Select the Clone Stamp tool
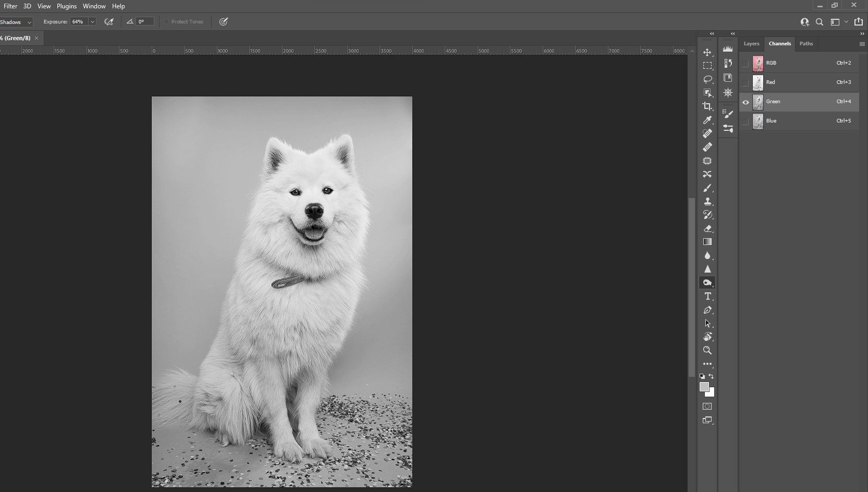Image resolution: width=868 pixels, height=492 pixels. point(707,201)
